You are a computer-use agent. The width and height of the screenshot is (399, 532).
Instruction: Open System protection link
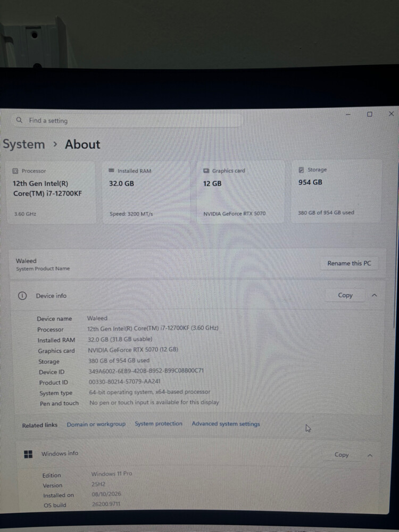click(159, 424)
